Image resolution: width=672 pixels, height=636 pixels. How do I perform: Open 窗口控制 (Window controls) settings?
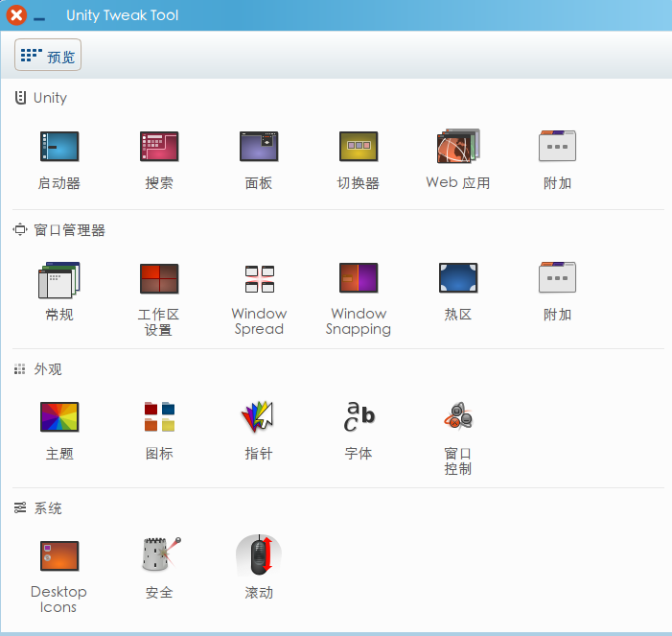458,417
